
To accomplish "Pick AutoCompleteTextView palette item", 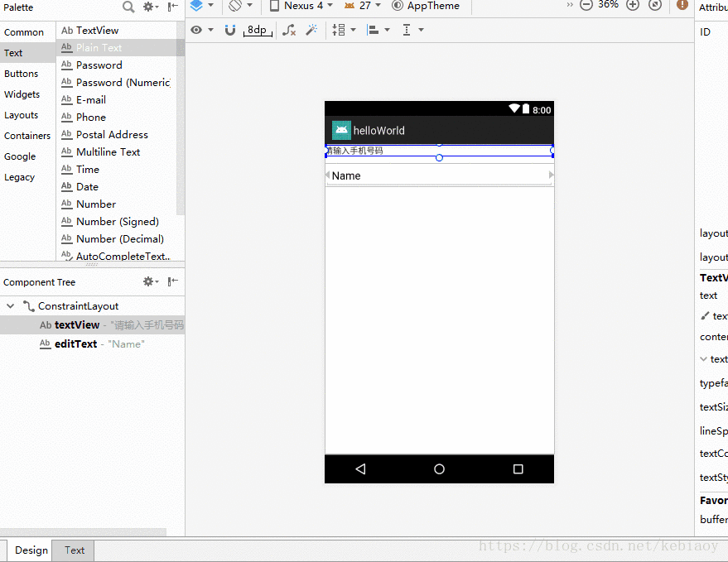I will pyautogui.click(x=116, y=256).
